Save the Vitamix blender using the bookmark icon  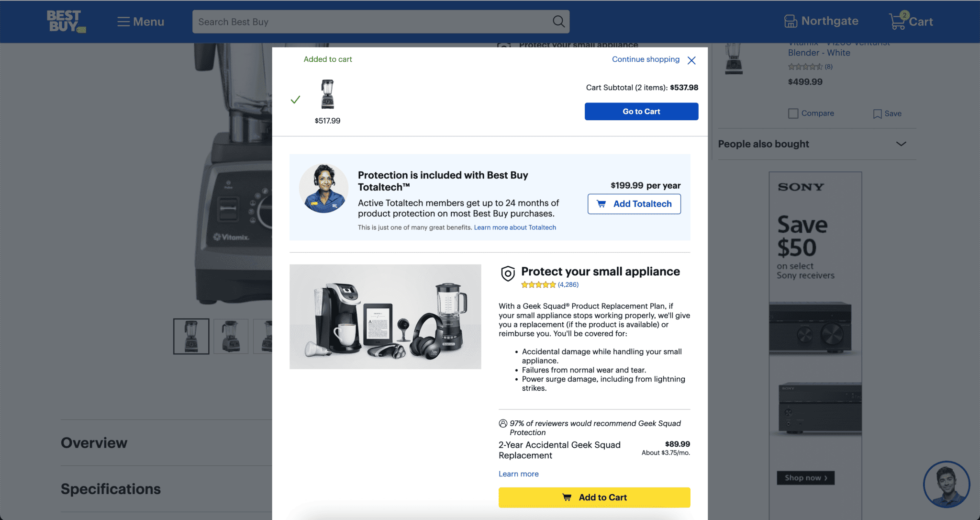(x=877, y=113)
